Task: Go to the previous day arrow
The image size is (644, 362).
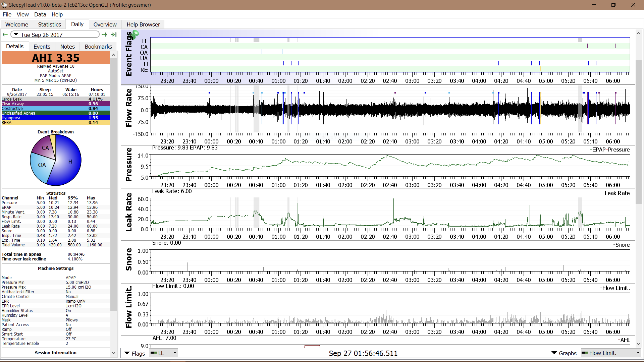Action: point(5,35)
